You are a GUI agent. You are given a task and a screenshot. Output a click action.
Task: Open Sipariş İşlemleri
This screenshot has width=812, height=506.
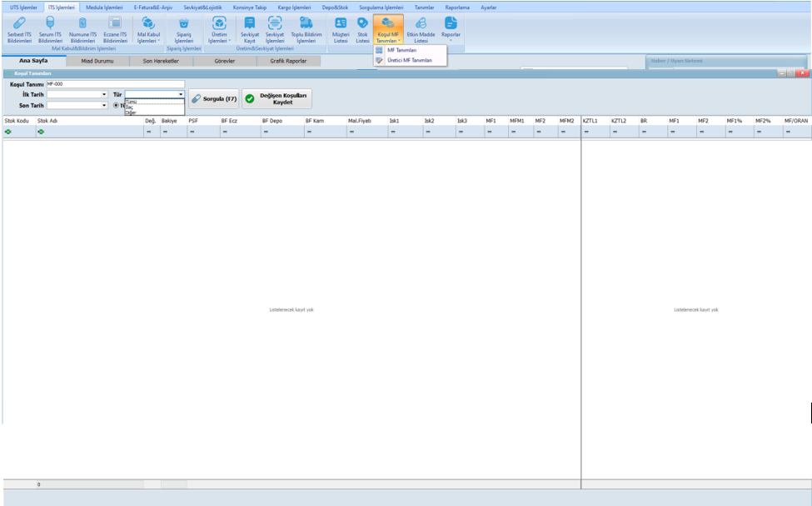click(x=183, y=29)
